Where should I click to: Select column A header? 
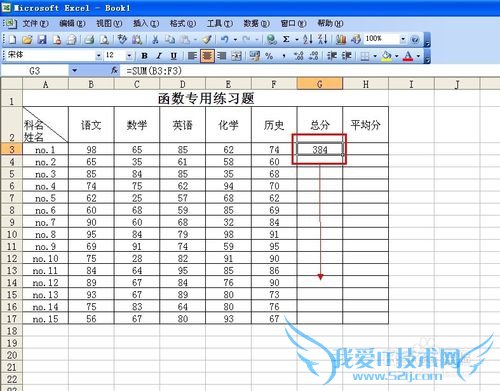(45, 84)
